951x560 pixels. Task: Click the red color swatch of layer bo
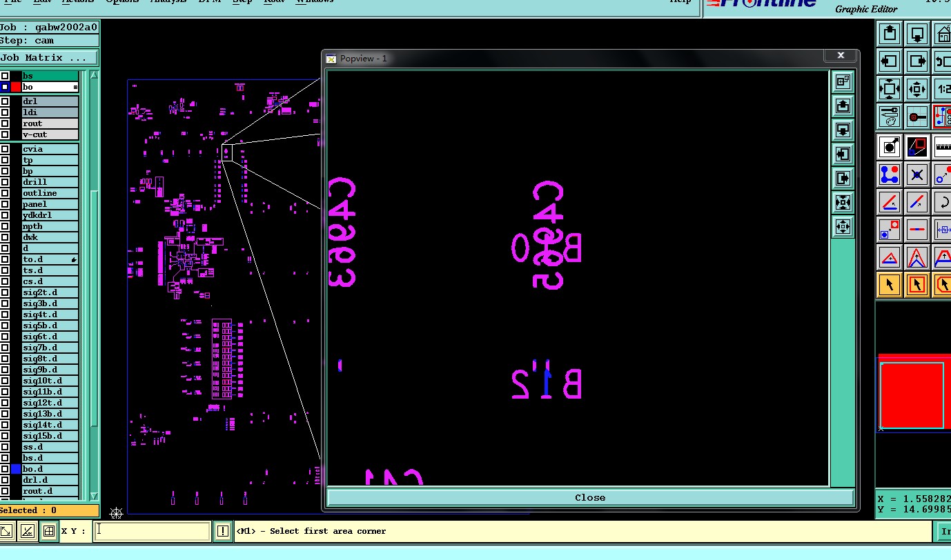pos(15,87)
